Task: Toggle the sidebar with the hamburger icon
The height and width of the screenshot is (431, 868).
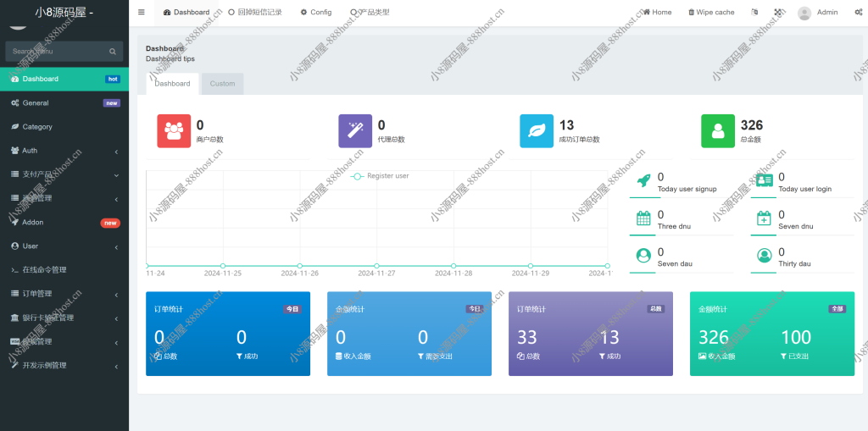Action: 142,12
